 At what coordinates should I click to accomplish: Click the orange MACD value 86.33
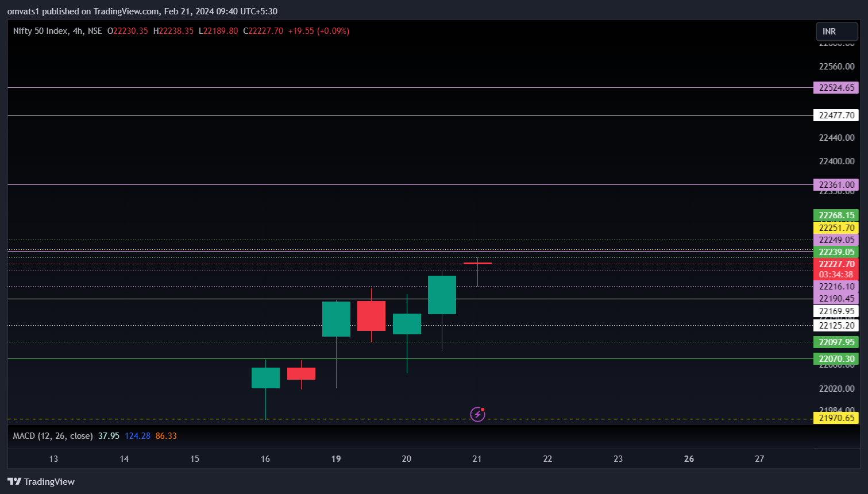click(166, 436)
